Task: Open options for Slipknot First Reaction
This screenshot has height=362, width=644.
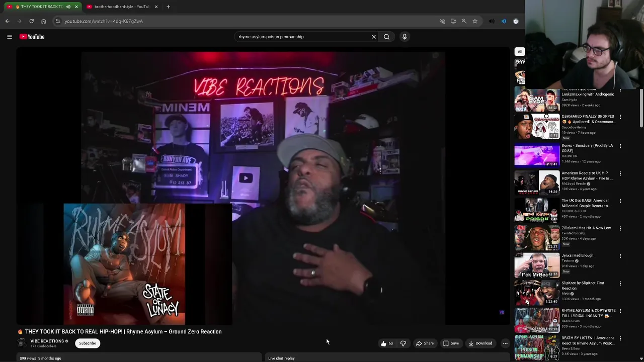Action: (x=620, y=283)
